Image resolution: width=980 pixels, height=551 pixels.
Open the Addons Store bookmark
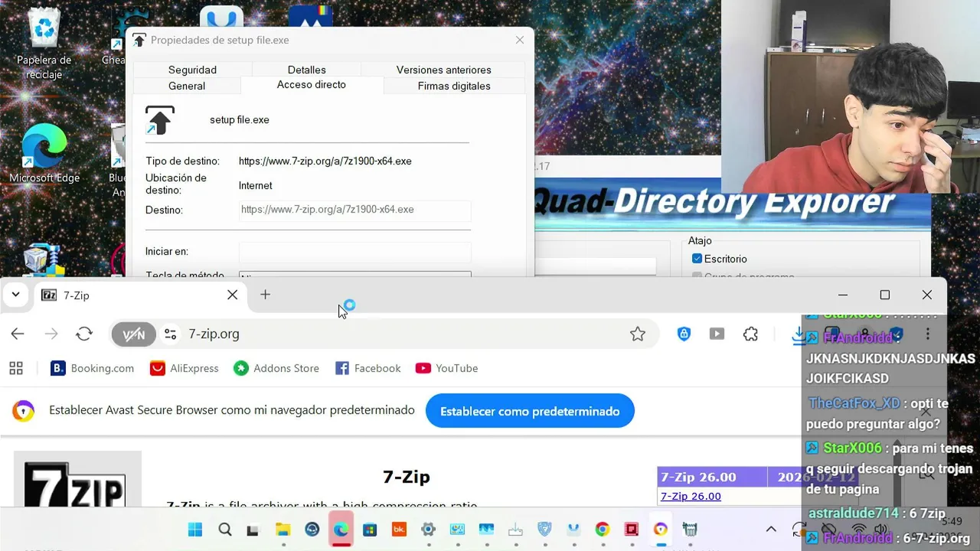point(276,368)
